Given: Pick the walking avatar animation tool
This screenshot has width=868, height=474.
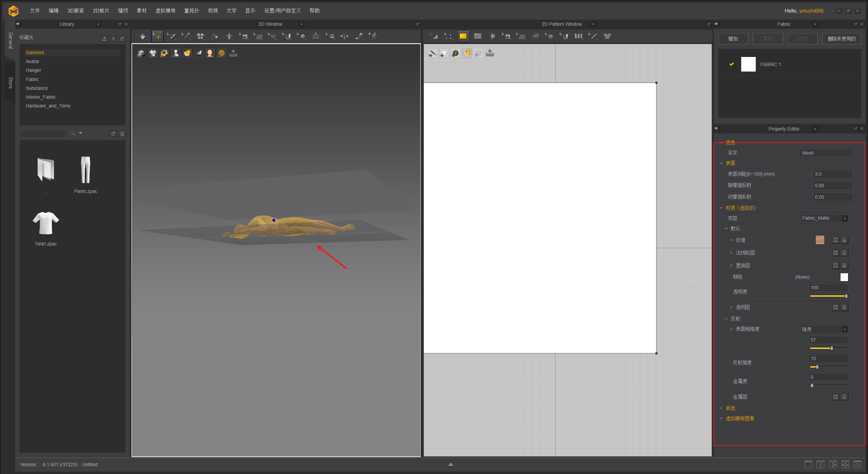Looking at the screenshot, I should pyautogui.click(x=374, y=36).
